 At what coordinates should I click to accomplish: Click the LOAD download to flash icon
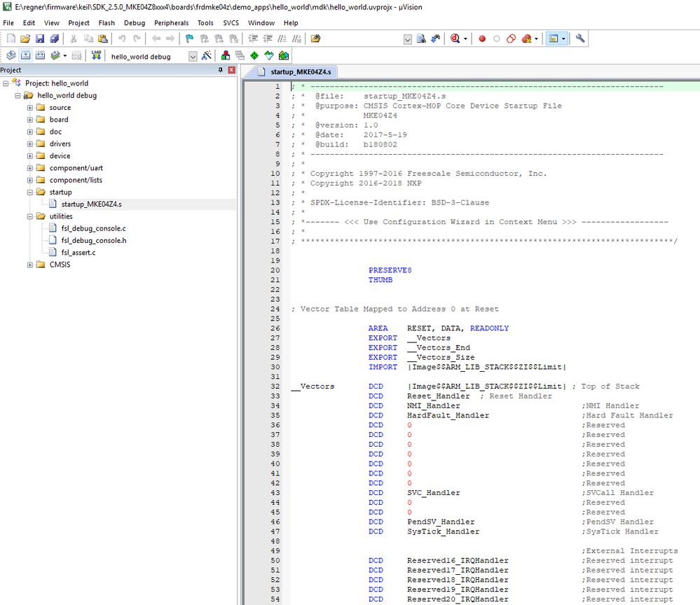click(96, 55)
